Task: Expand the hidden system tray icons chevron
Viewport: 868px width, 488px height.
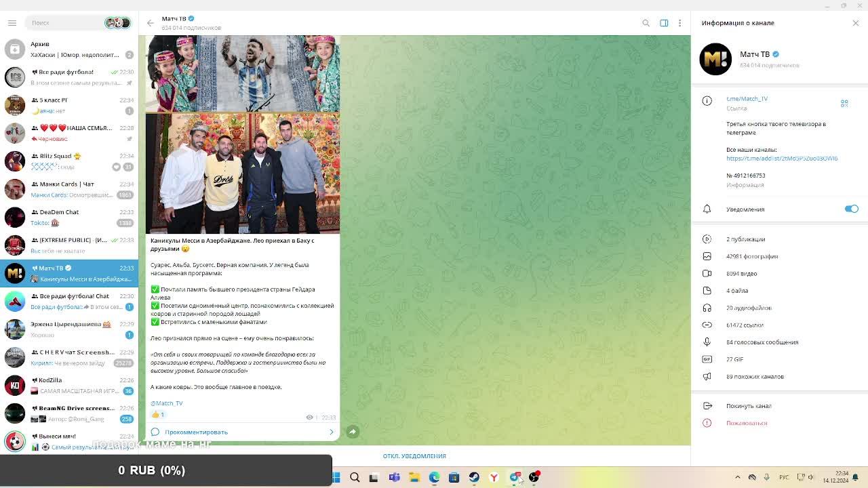Action: coord(738,477)
